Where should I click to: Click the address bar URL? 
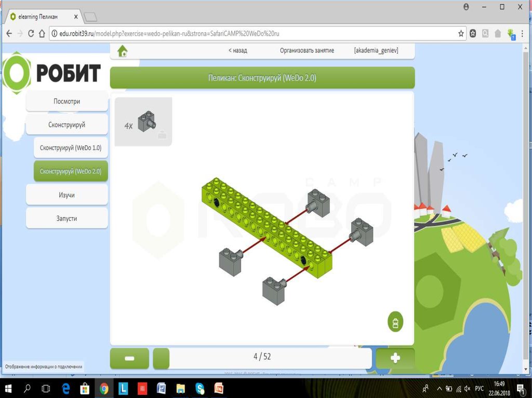169,34
